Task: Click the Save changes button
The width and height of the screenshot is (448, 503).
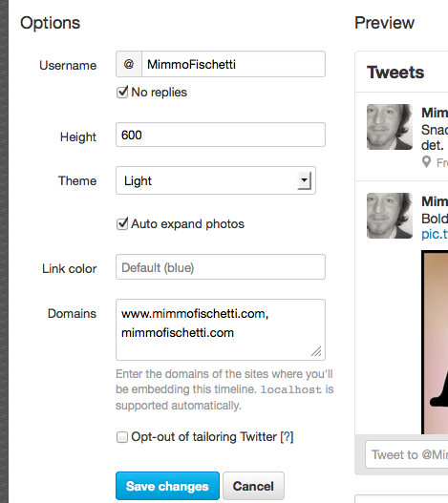Action: click(167, 486)
